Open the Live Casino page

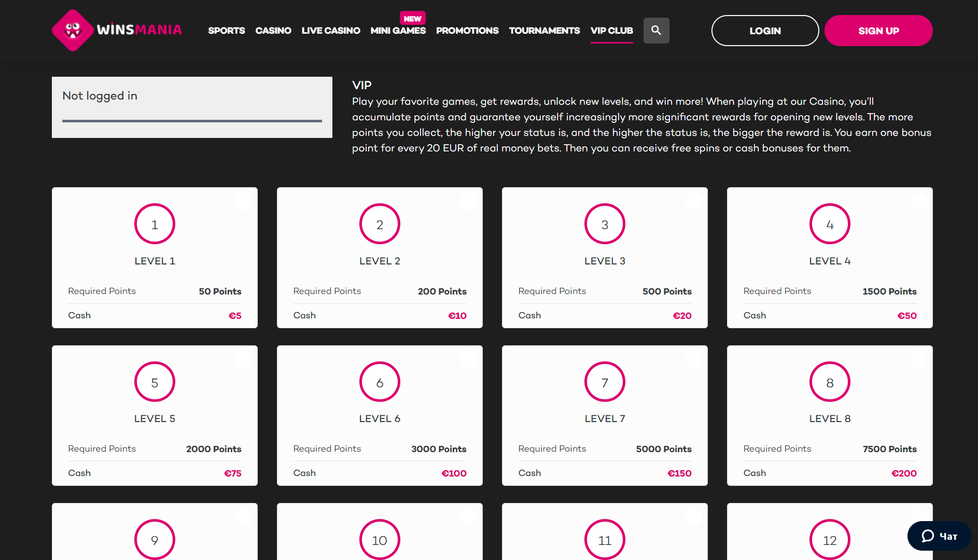point(331,31)
